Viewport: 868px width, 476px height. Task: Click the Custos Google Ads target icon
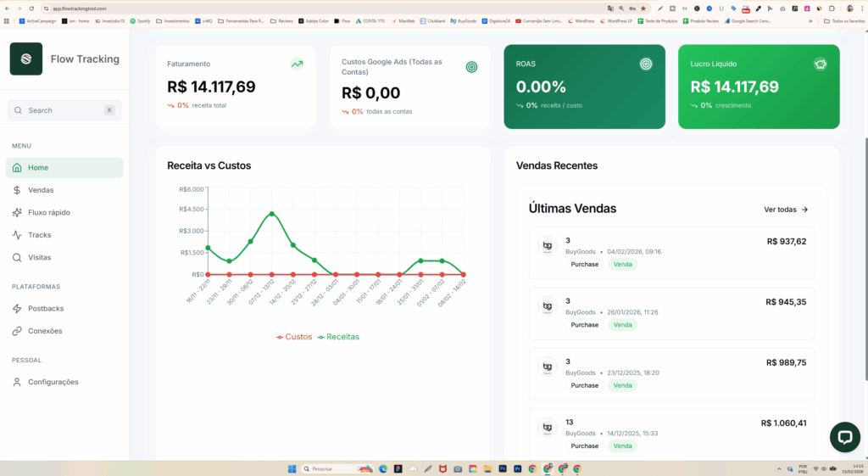(471, 67)
